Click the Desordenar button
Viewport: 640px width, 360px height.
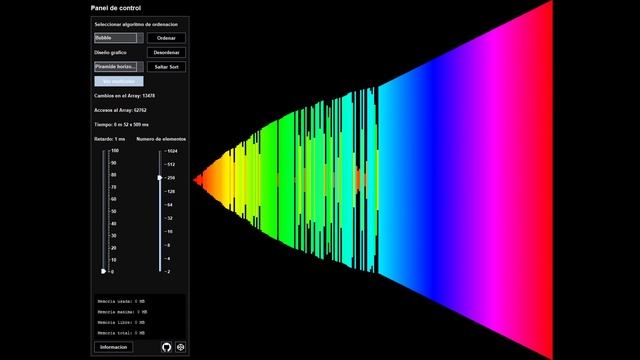pyautogui.click(x=166, y=53)
